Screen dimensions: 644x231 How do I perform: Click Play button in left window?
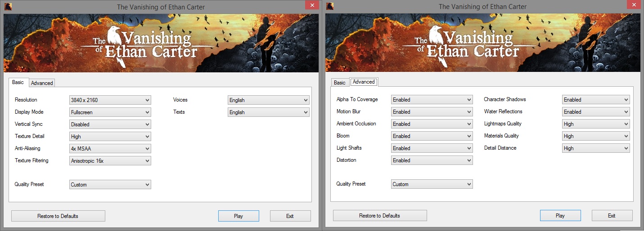point(239,216)
